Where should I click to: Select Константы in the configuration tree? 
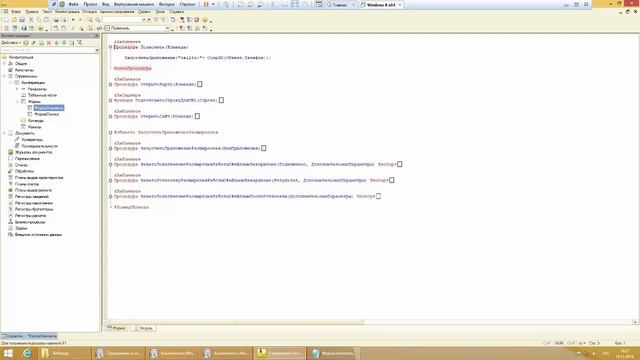[24, 70]
